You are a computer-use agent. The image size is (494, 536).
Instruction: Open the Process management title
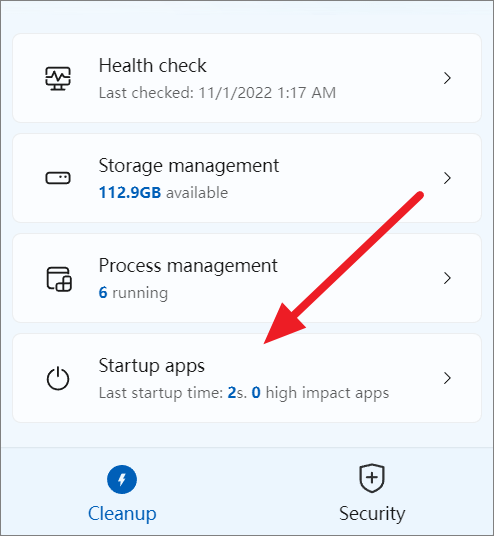click(188, 266)
